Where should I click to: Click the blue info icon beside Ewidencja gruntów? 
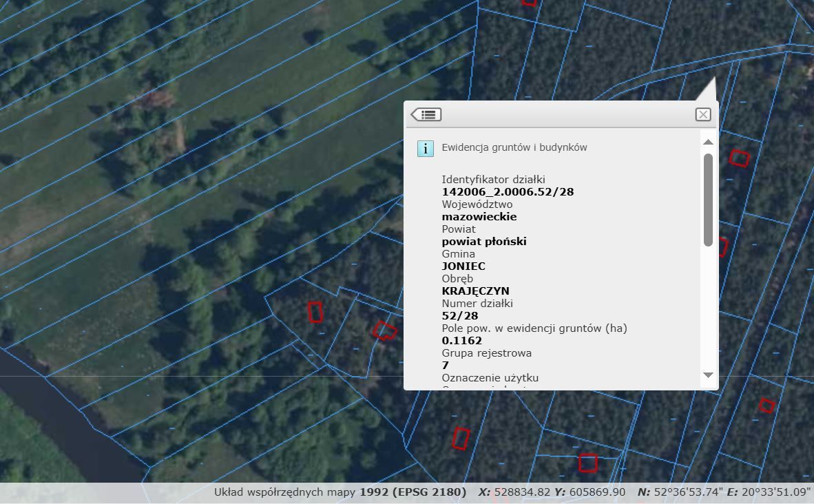(425, 148)
